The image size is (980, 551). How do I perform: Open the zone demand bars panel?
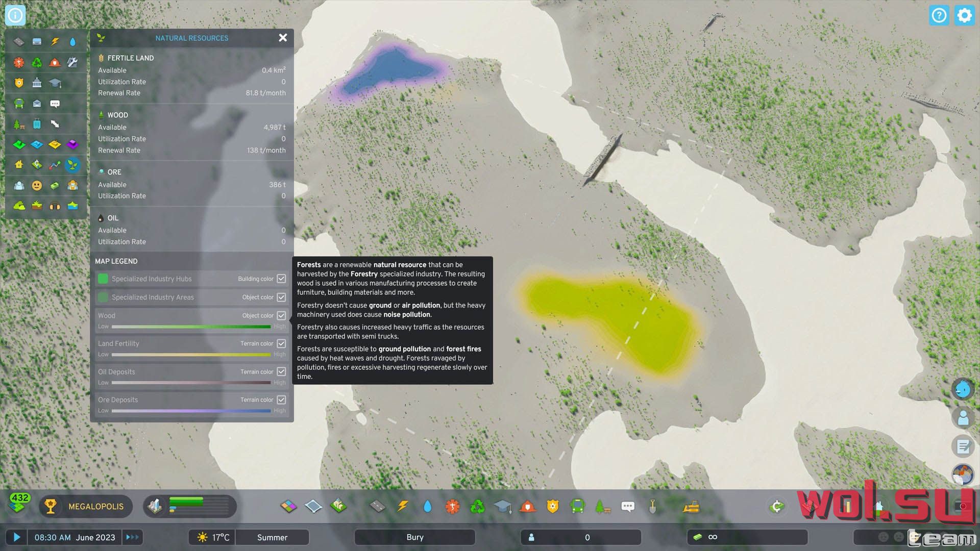coord(190,506)
